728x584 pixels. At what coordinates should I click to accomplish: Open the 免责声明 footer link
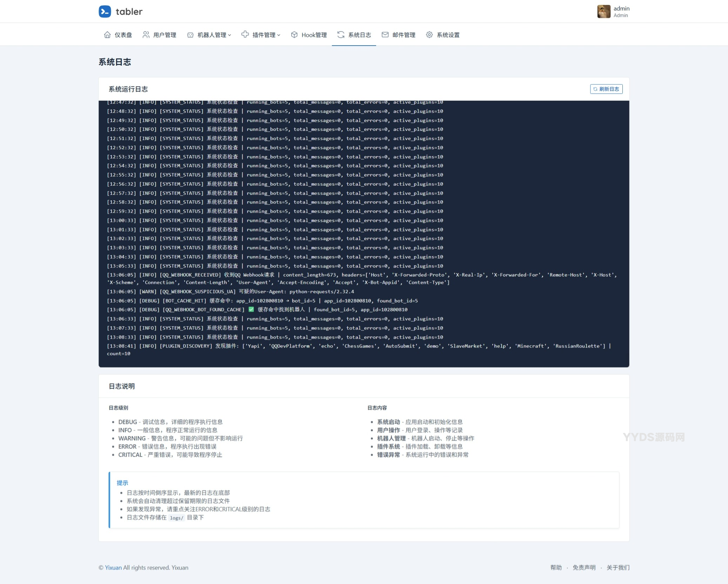(x=584, y=568)
